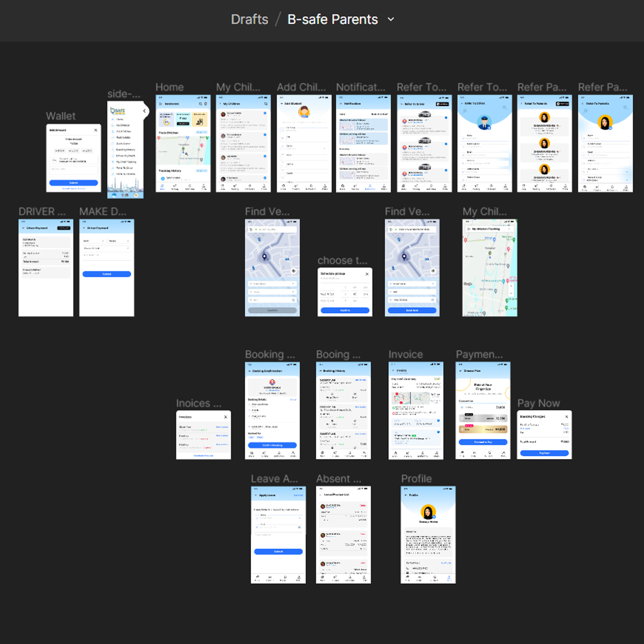Screen dimensions: 644x644
Task: Click the search icon in the Home frame header
Action: [201, 104]
